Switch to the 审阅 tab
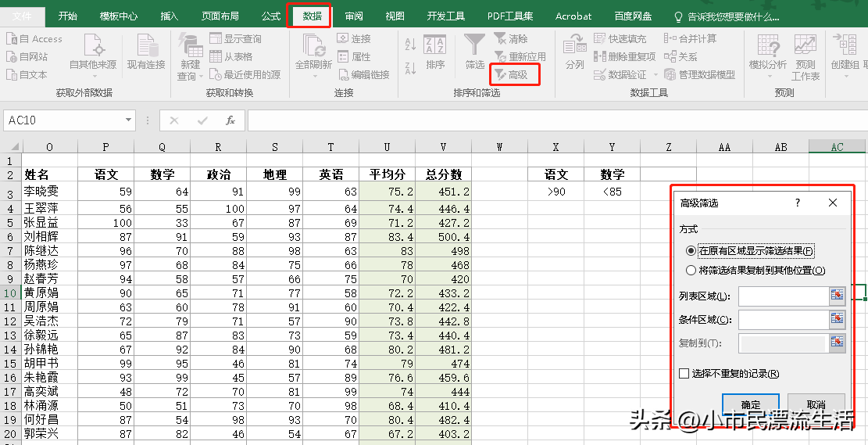The image size is (868, 445). point(354,16)
